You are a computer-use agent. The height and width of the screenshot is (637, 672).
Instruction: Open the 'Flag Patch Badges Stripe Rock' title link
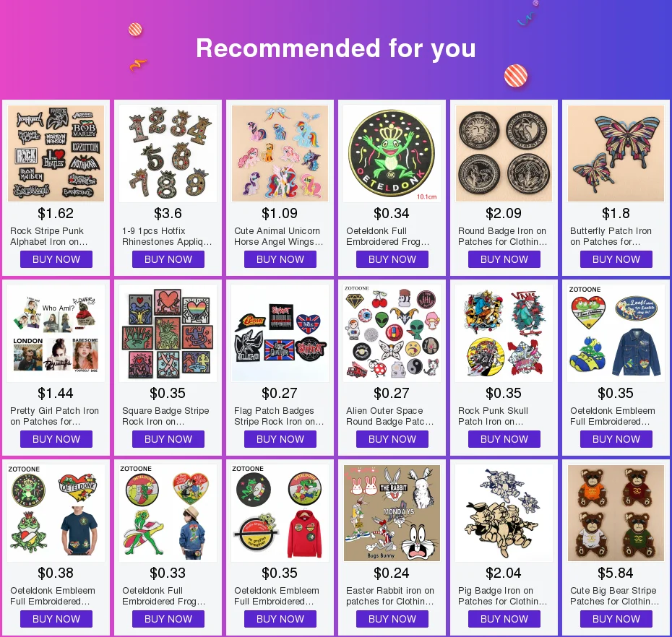coord(279,416)
